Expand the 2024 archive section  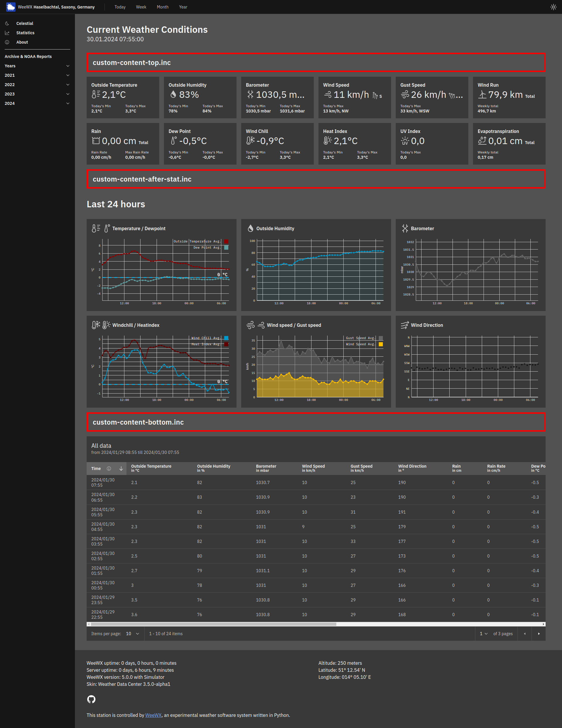tap(68, 103)
